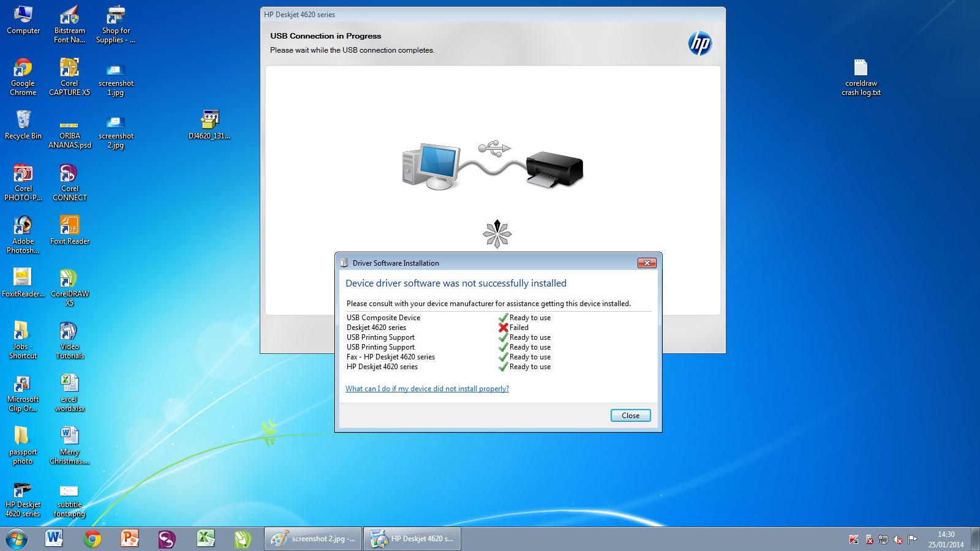
Task: Select the Google Chrome desktop icon
Action: click(23, 77)
